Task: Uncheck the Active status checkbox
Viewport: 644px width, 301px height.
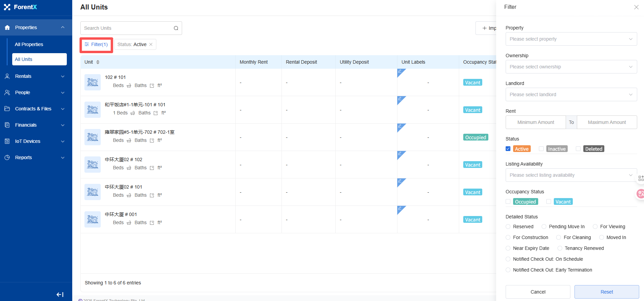Action: pos(508,149)
